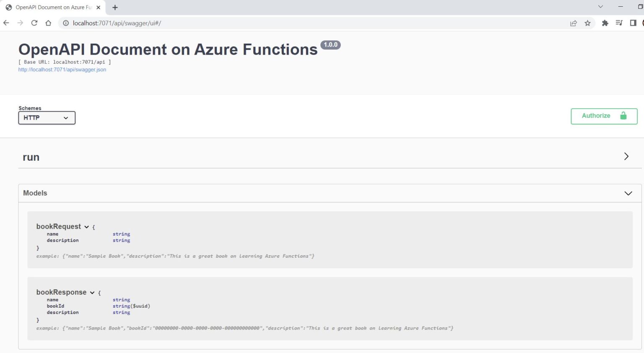Click the bookmark star icon in the toolbar
This screenshot has width=644, height=353.
point(587,23)
